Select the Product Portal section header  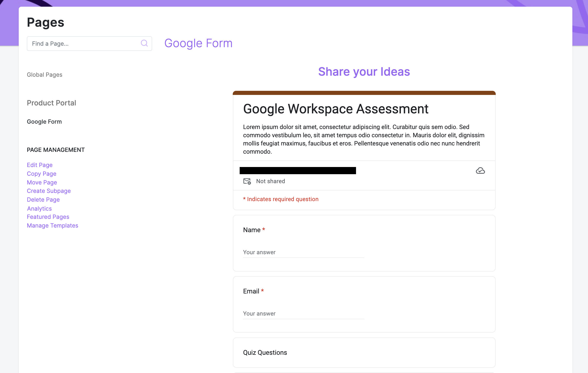click(x=51, y=103)
